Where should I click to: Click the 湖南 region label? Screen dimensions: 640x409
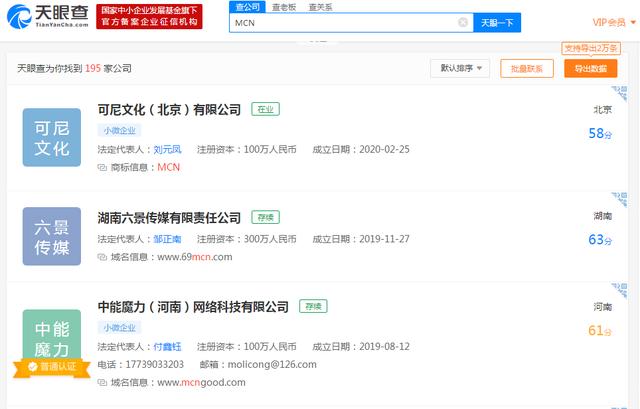click(x=602, y=216)
